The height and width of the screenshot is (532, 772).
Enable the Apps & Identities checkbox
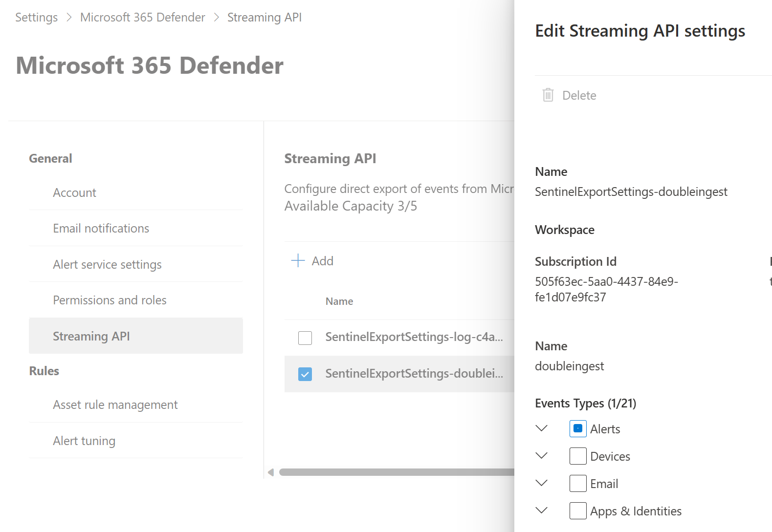(578, 511)
